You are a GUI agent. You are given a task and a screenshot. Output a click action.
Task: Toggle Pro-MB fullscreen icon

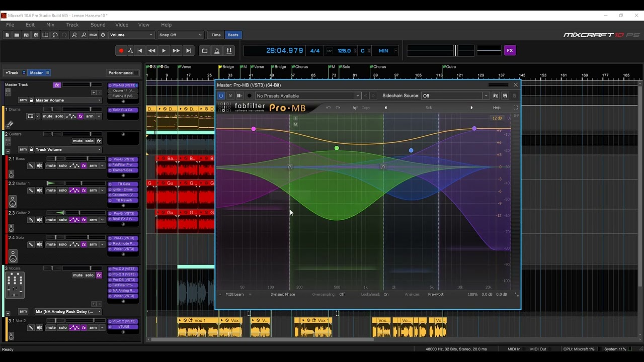pyautogui.click(x=515, y=108)
